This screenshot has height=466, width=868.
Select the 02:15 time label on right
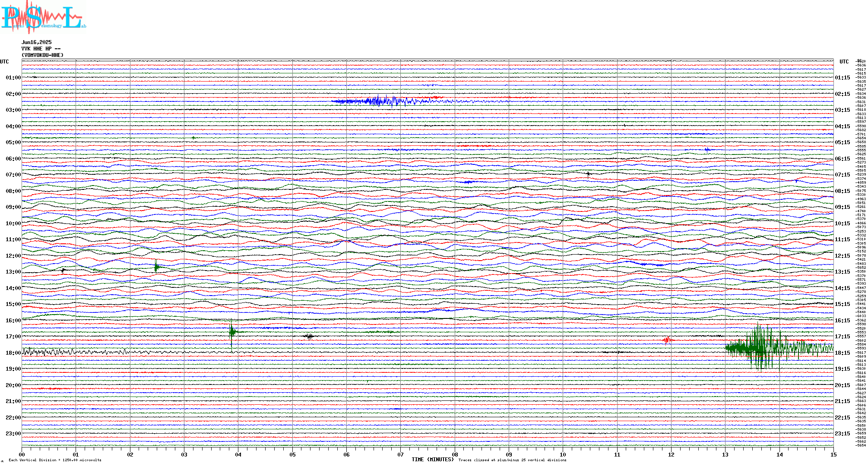(842, 94)
